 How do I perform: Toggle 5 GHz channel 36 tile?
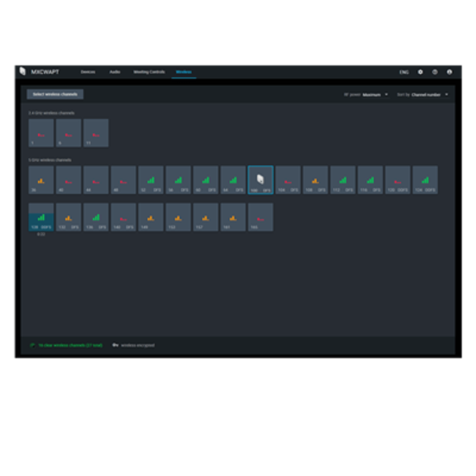click(41, 180)
